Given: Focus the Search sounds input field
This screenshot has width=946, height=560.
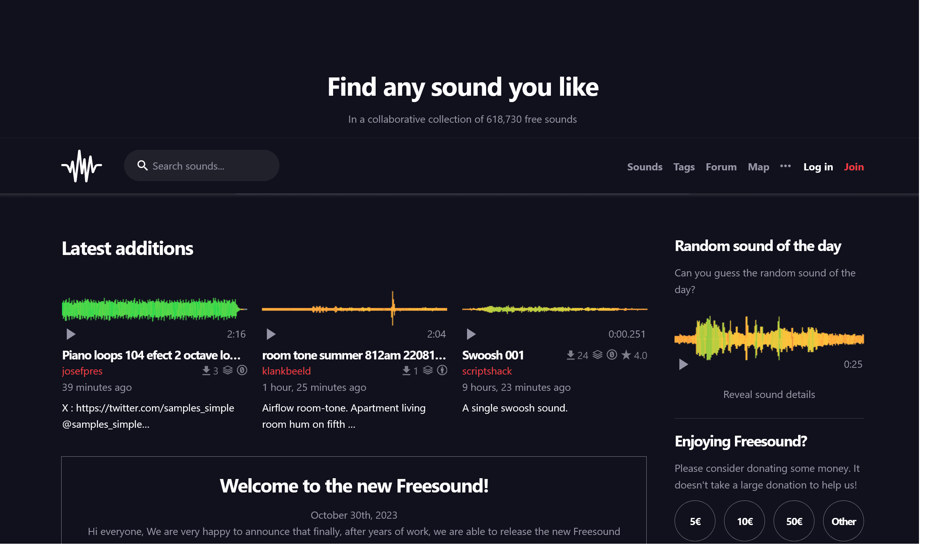Looking at the screenshot, I should click(202, 166).
